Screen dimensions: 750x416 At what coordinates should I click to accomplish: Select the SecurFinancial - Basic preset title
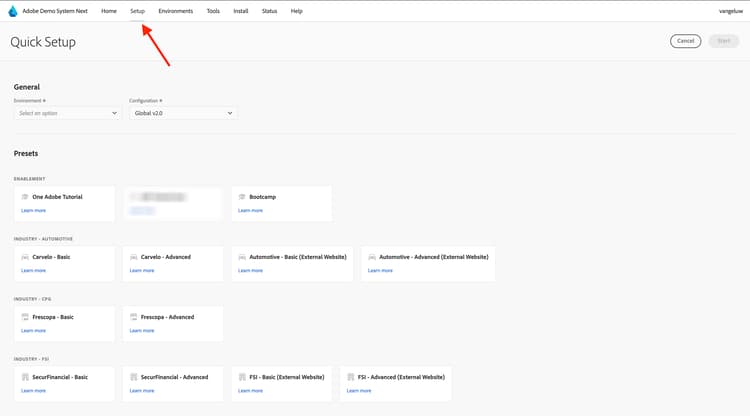click(x=60, y=377)
